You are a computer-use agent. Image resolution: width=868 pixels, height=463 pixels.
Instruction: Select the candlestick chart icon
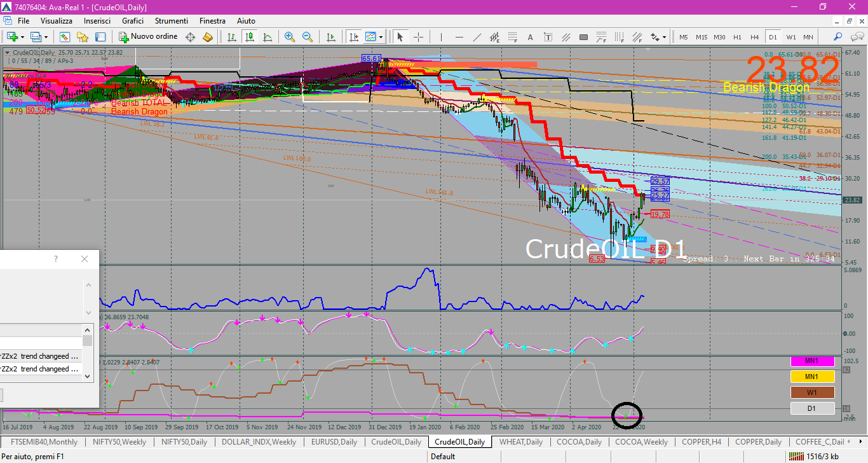coord(250,37)
